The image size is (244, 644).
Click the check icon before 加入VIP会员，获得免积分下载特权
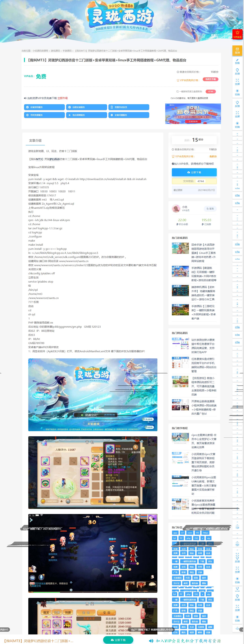coord(173,164)
